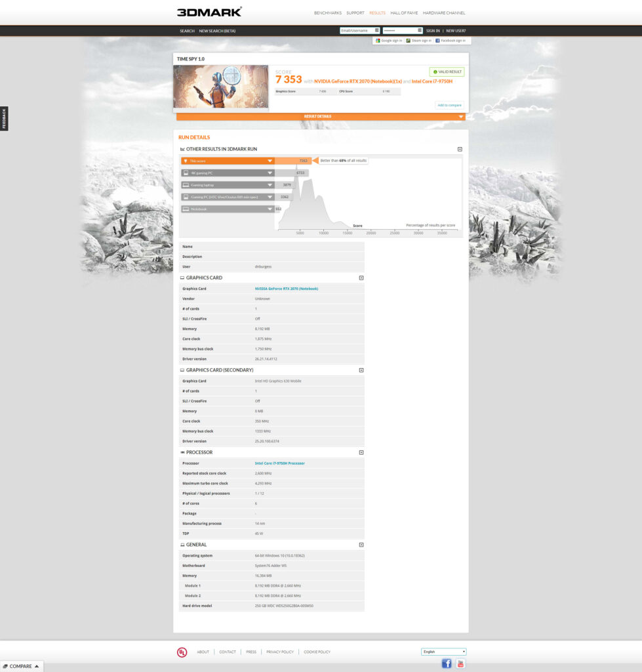642x672 pixels.
Task: Click the NVIDIA GeForce RTX 2070 link in score header
Action: click(358, 81)
